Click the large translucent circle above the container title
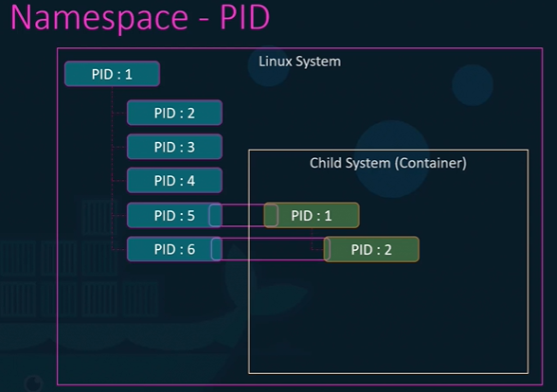Screen dimensions: 557x392 click(x=392, y=159)
